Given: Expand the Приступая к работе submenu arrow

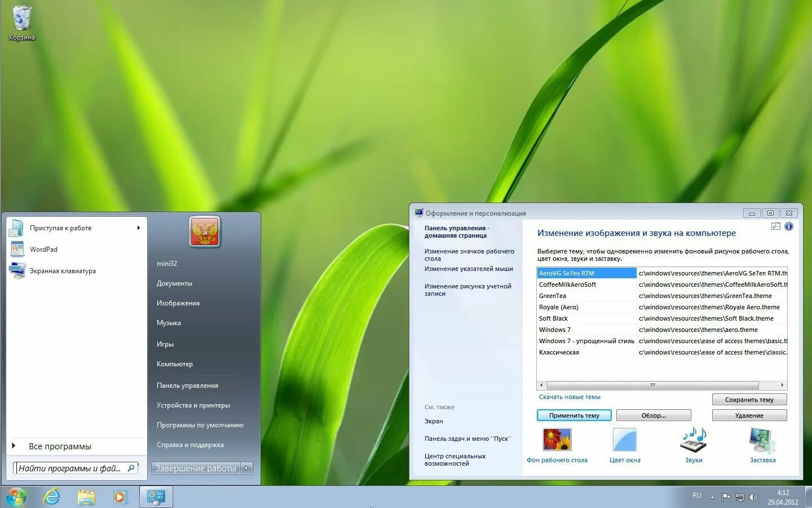Looking at the screenshot, I should 138,228.
